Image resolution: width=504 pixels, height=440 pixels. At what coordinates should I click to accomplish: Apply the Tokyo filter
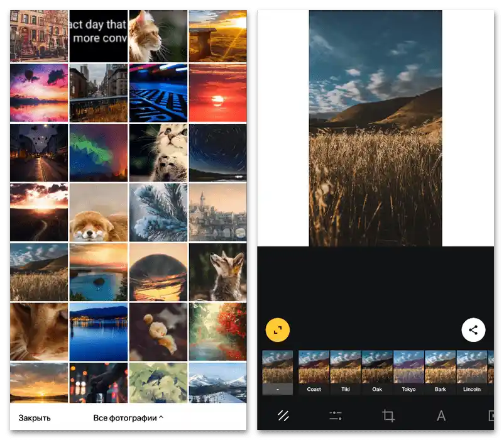(408, 373)
